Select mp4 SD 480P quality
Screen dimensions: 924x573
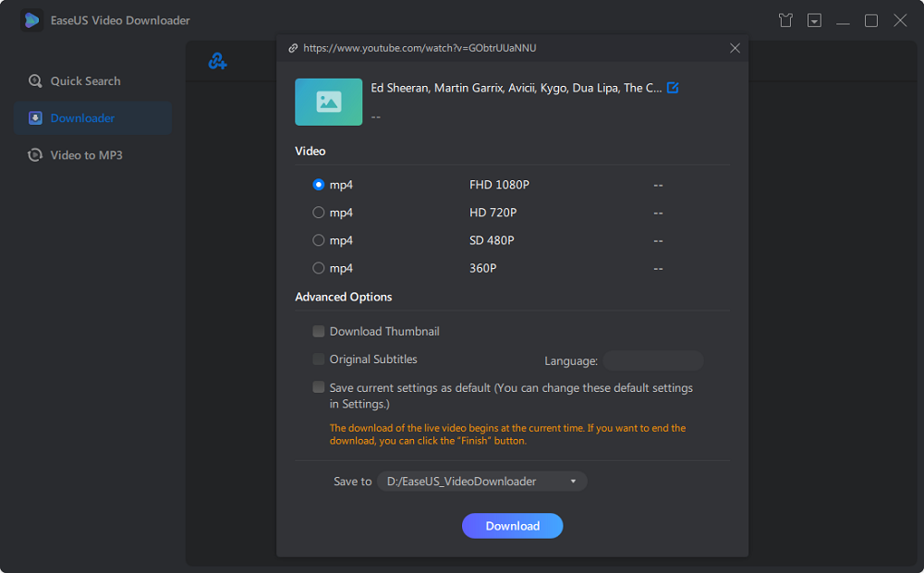(319, 240)
